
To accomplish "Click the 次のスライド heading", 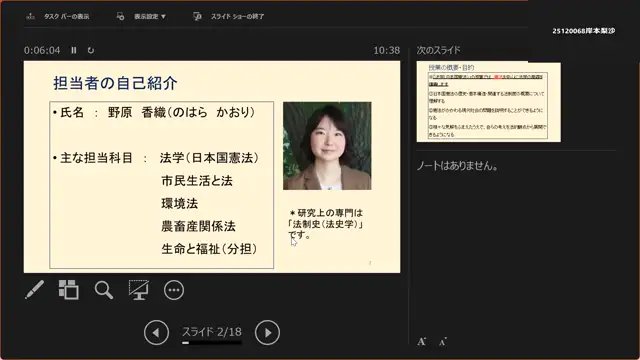I will 438,50.
